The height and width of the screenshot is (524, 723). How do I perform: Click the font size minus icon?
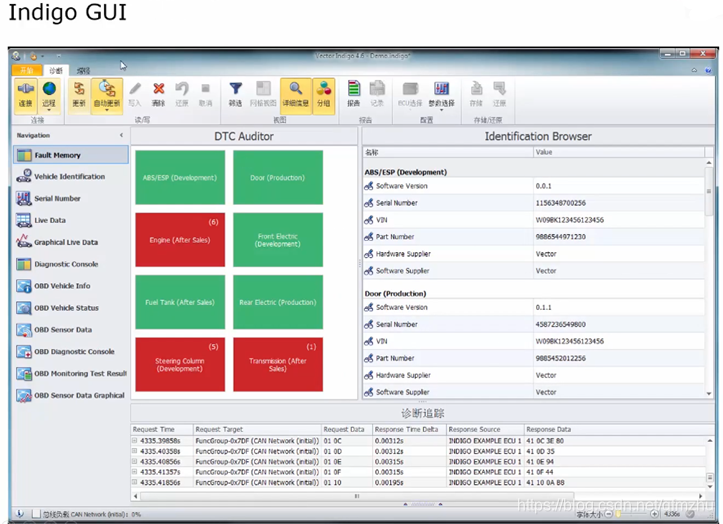point(609,514)
